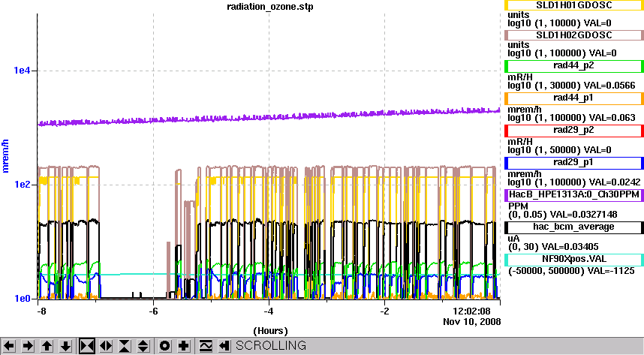Select the HacB_HPE1313A:0_Ch30PPM legend entry
The image size is (644, 355).
pyautogui.click(x=573, y=194)
